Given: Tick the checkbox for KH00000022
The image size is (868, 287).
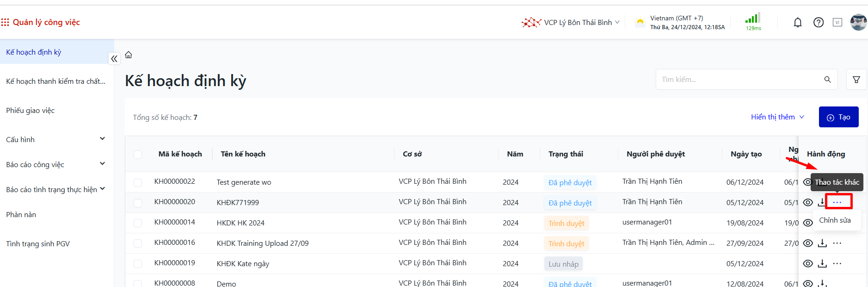Looking at the screenshot, I should (138, 182).
